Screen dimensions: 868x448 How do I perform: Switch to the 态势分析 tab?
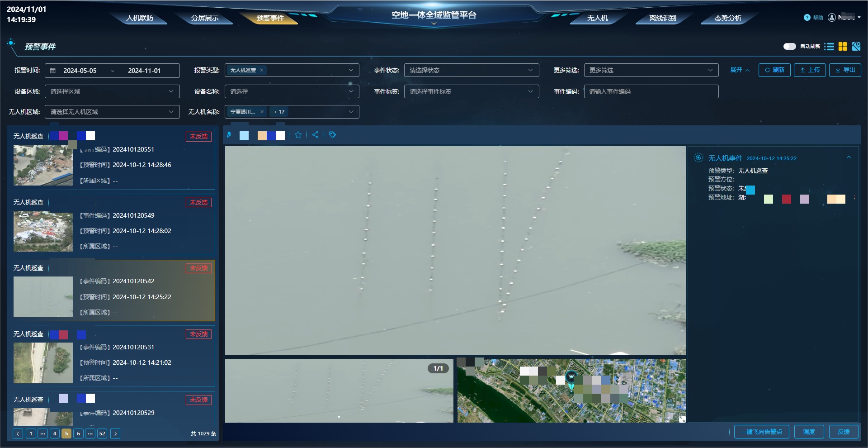coord(728,18)
